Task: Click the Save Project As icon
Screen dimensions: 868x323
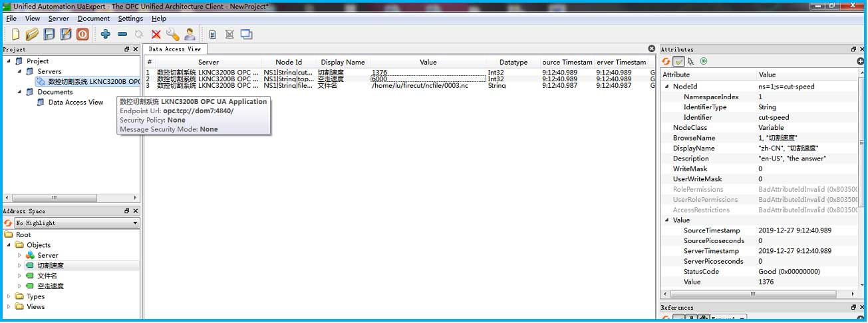Action: tap(65, 34)
